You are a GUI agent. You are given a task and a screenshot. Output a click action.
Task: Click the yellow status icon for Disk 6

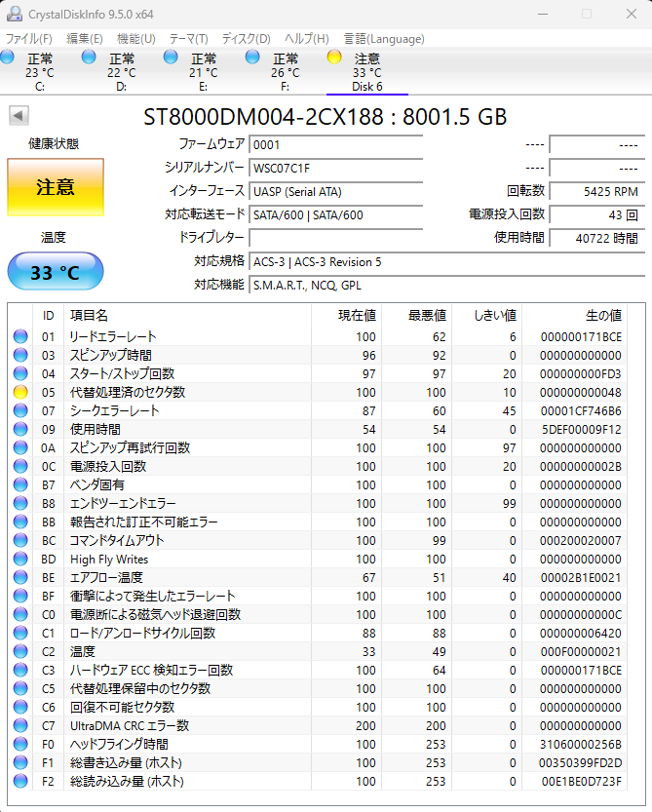335,58
